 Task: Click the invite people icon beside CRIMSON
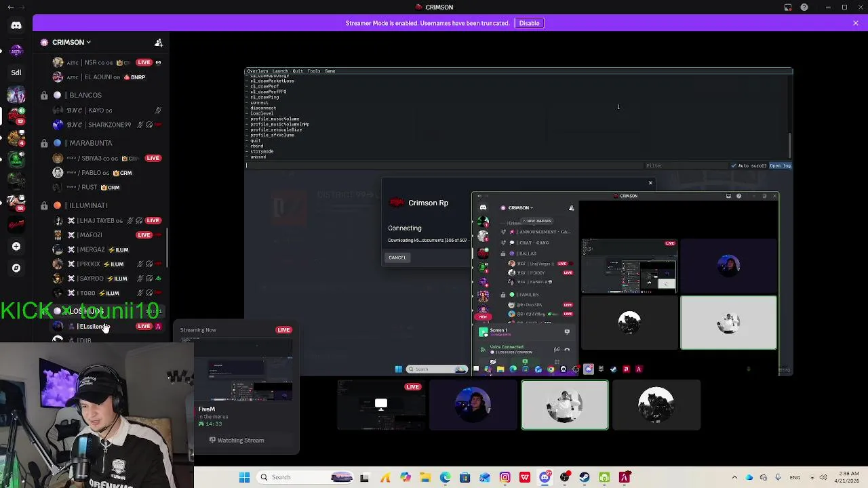159,43
